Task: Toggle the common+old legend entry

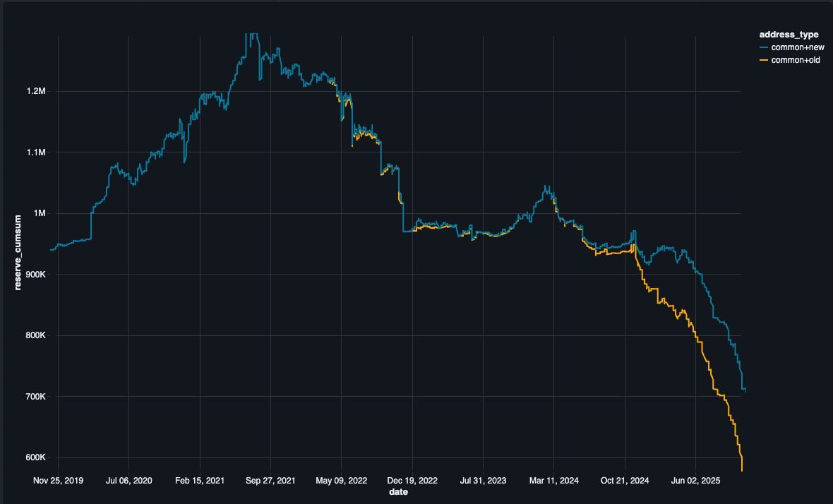Action: point(796,60)
